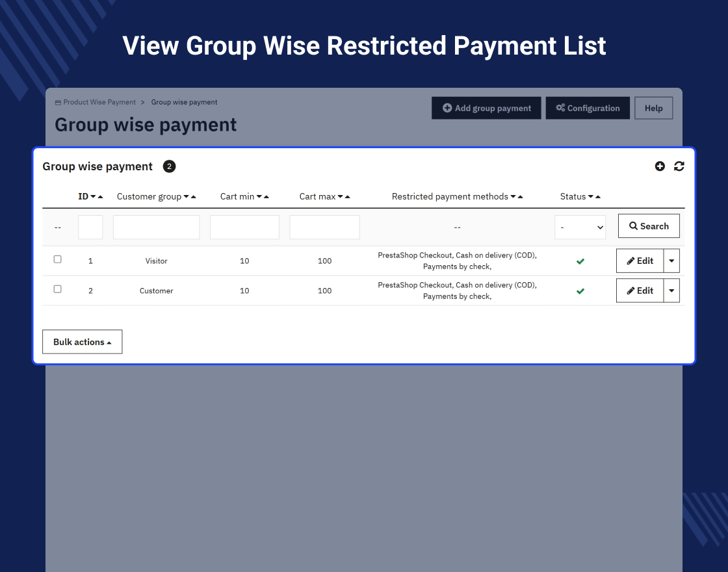Click the Help button
The width and height of the screenshot is (728, 572).
(654, 108)
